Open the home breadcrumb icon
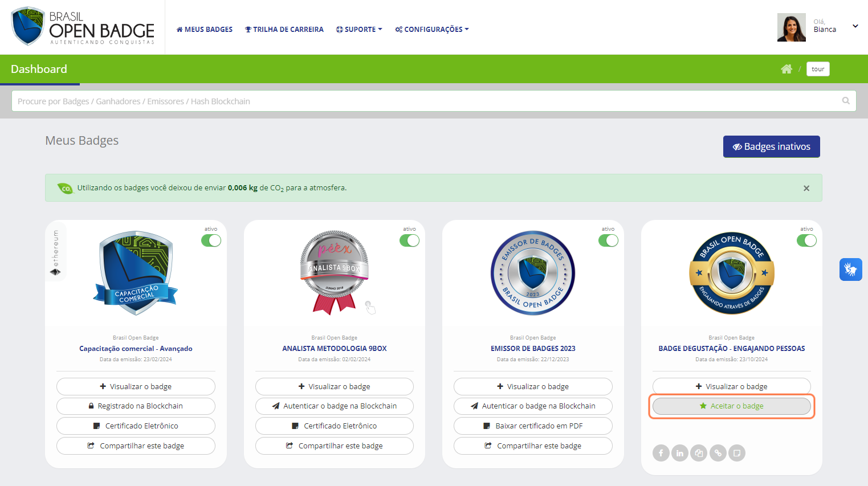 coord(787,69)
